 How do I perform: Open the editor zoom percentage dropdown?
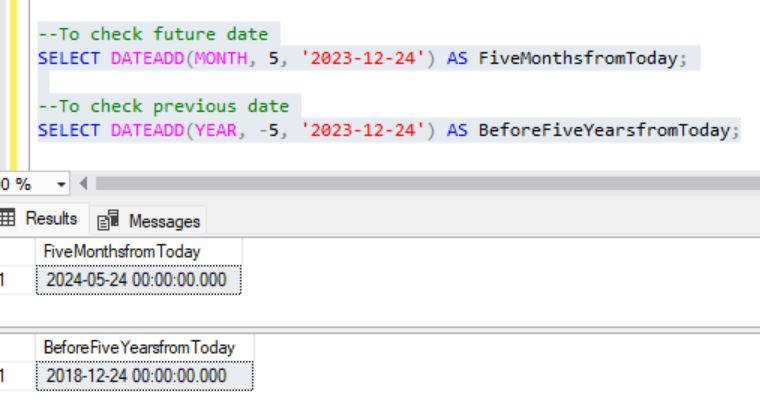62,184
